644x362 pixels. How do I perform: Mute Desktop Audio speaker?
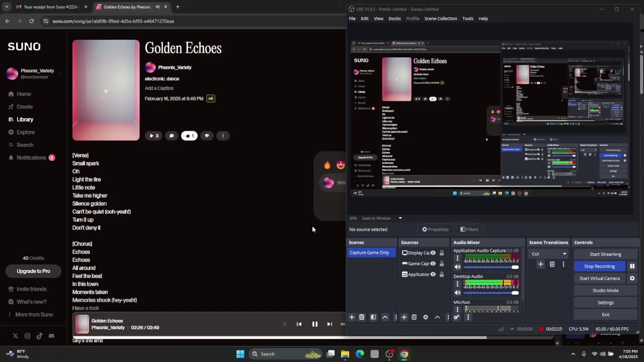tap(457, 293)
